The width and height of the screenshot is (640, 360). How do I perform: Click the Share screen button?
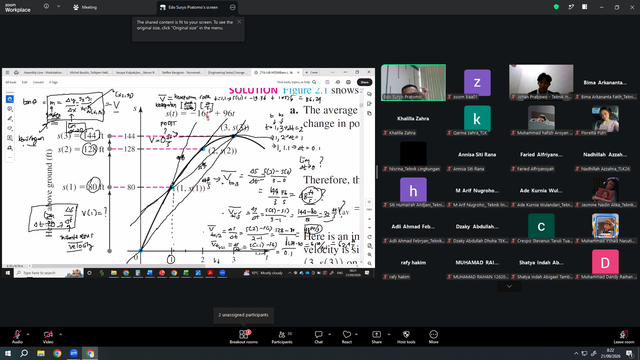[376, 337]
